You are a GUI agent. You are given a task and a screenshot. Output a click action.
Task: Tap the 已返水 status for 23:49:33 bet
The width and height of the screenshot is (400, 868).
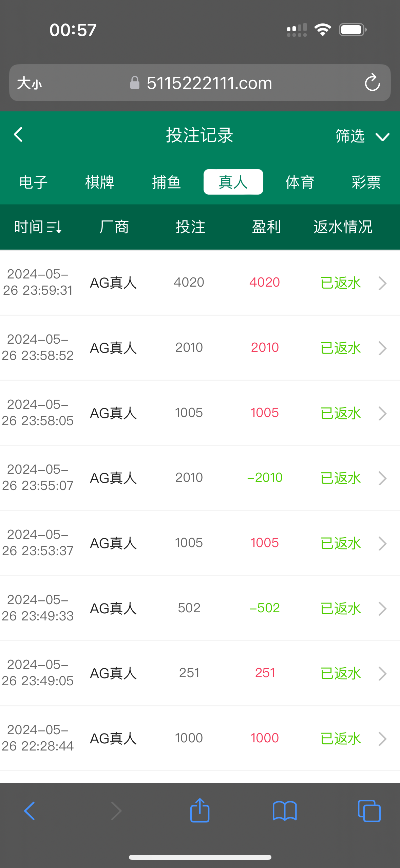(341, 609)
